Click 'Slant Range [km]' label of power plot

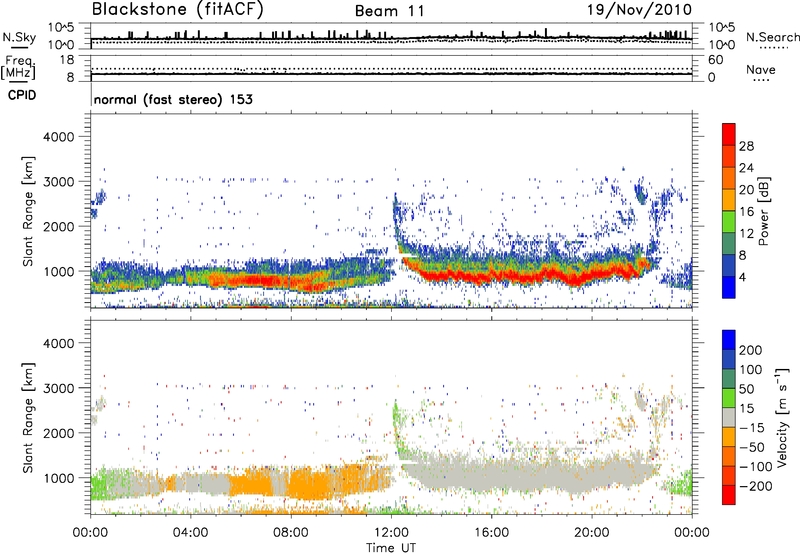click(x=28, y=211)
